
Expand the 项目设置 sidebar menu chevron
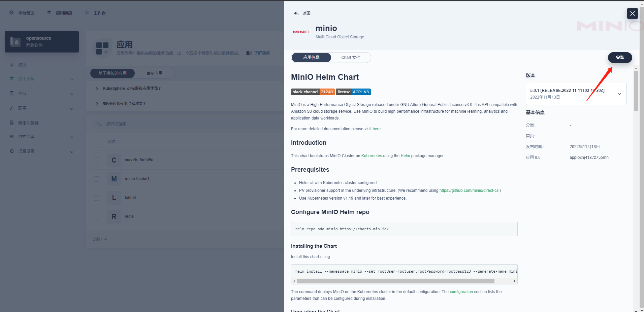point(72,152)
